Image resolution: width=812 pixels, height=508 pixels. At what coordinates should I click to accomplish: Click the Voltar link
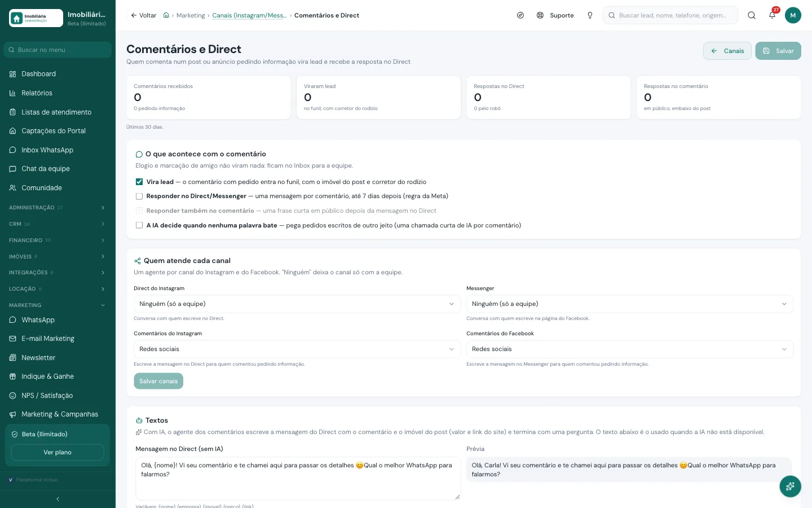pos(144,15)
